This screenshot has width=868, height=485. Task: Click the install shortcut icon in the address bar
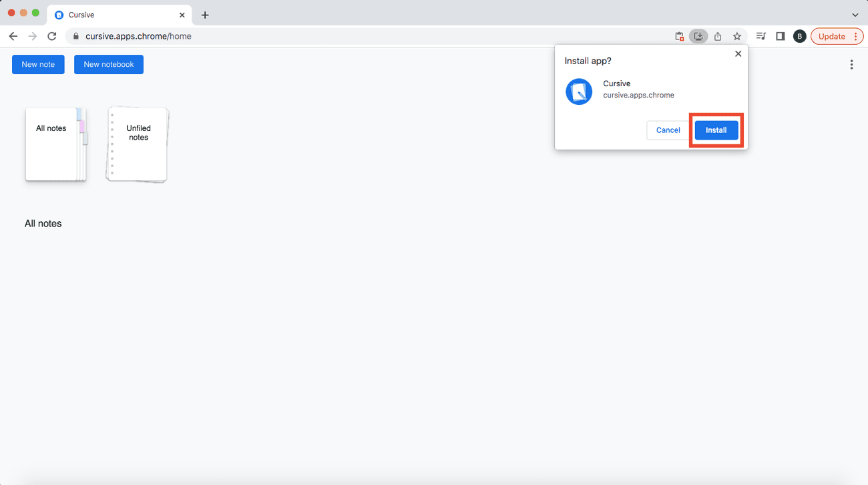click(698, 36)
